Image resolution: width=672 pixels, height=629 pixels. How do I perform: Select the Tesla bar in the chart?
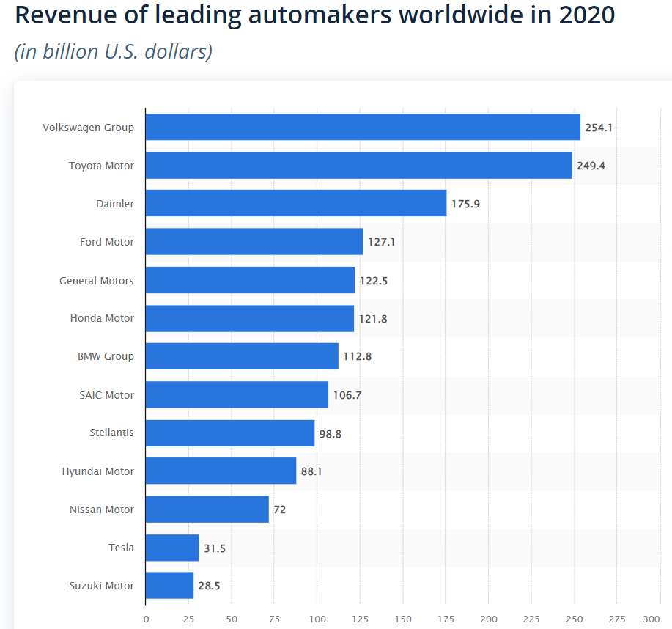[x=173, y=548]
